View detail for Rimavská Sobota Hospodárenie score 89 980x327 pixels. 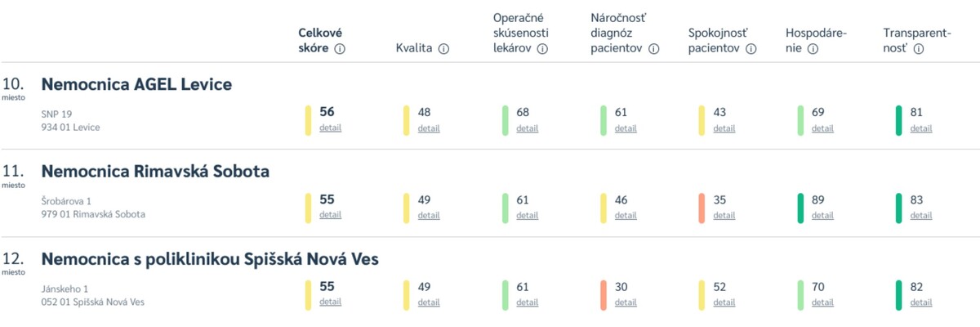(x=822, y=215)
